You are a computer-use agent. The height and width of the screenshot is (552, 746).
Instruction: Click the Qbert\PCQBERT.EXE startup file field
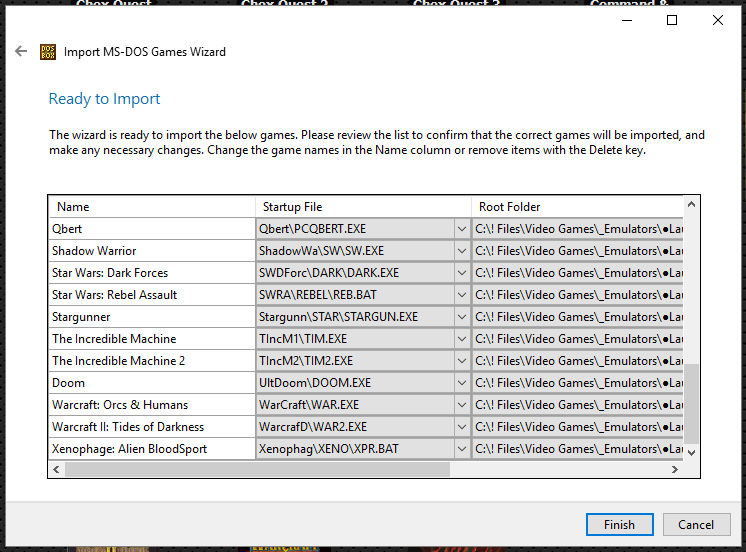[x=355, y=229]
